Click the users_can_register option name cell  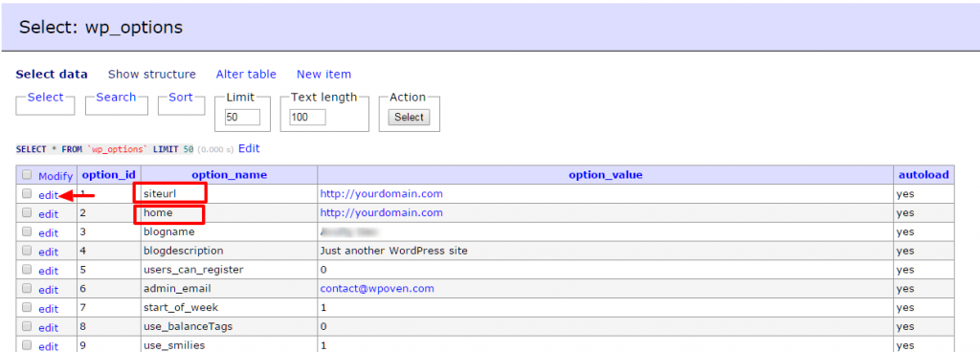(x=229, y=270)
